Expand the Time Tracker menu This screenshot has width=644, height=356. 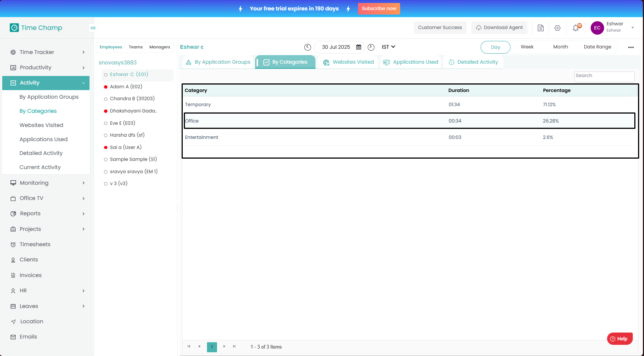pyautogui.click(x=48, y=52)
